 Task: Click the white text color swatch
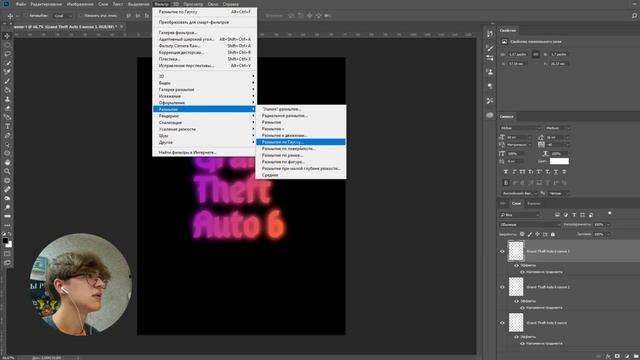pos(559,161)
